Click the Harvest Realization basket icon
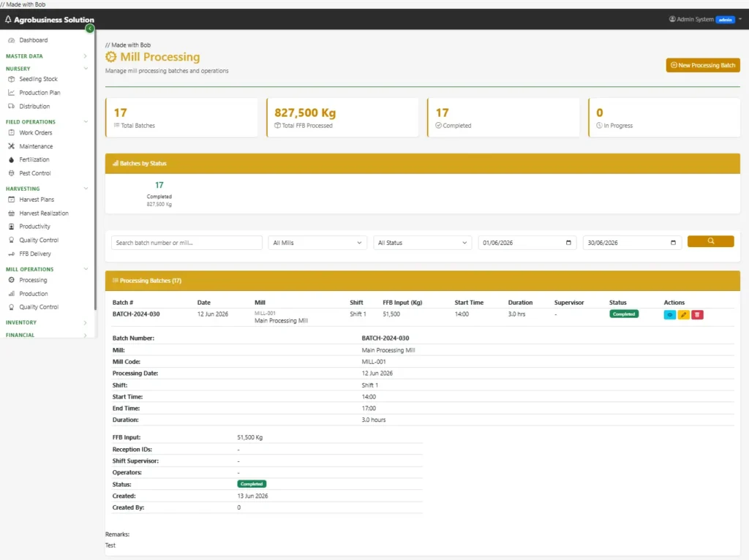749x560 pixels. [x=12, y=213]
